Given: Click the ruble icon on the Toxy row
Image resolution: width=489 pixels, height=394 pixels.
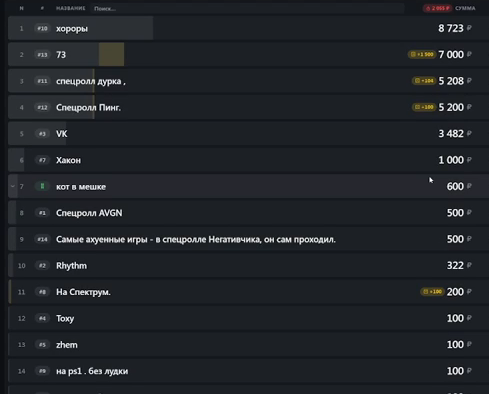Looking at the screenshot, I should (469, 318).
